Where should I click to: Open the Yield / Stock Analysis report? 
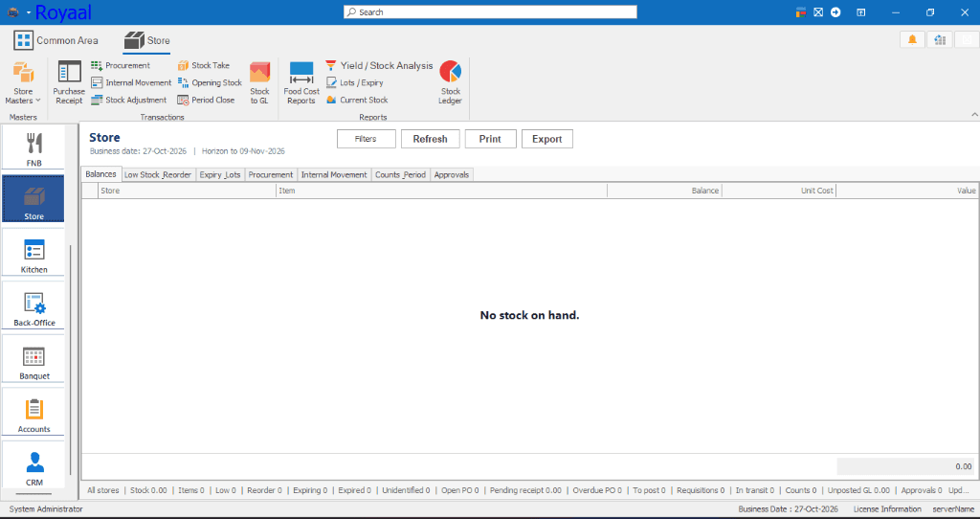pyautogui.click(x=379, y=66)
